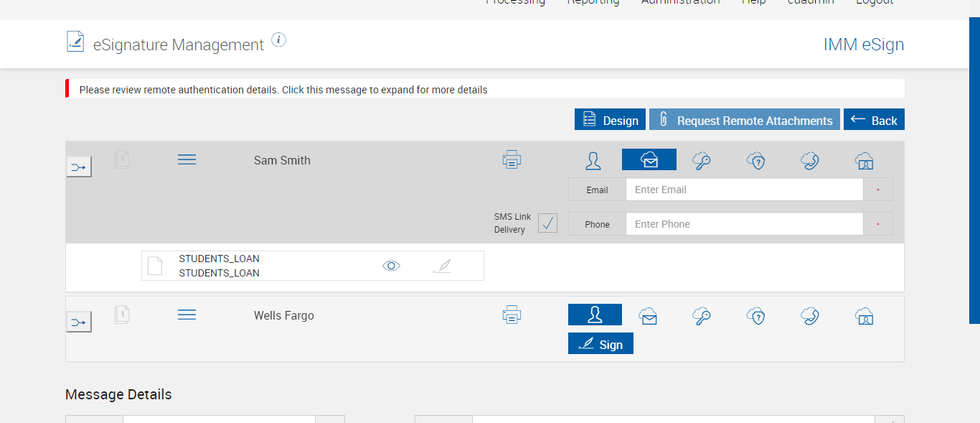980x423 pixels.
Task: Click the printer icon for Sam Smith
Action: click(x=512, y=160)
